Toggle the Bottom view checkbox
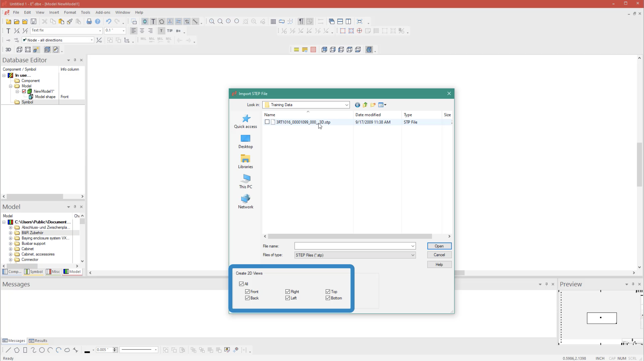Screen dimensions: 644x361 click(x=328, y=298)
